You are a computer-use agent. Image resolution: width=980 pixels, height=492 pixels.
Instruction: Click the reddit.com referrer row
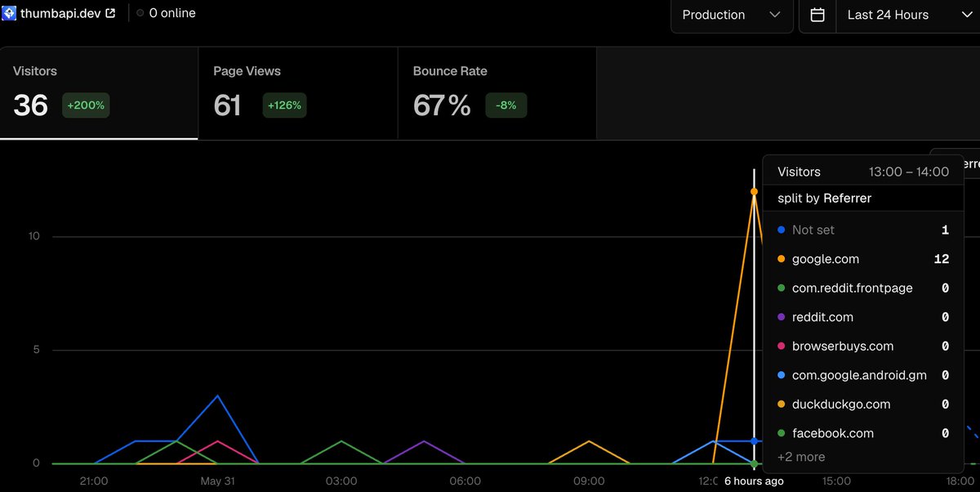point(863,317)
